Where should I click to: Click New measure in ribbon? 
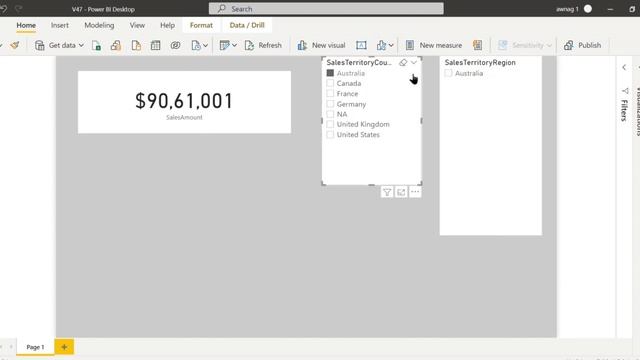click(434, 45)
